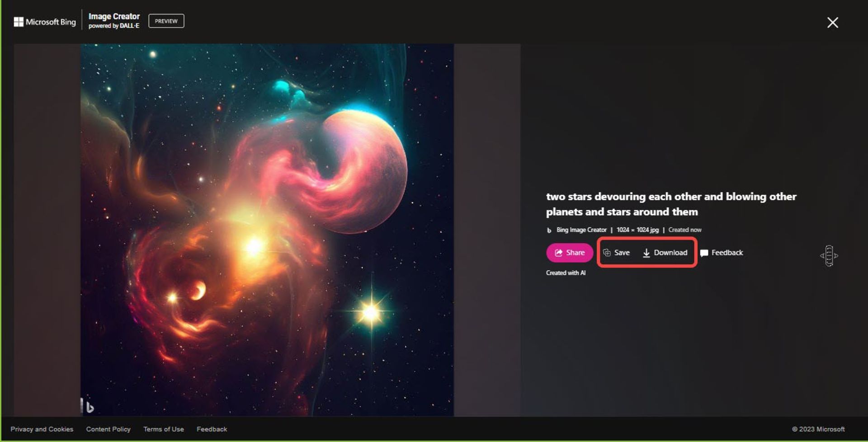This screenshot has height=442, width=868.
Task: Click the © 2023 Microsoft footer text
Action: (818, 429)
